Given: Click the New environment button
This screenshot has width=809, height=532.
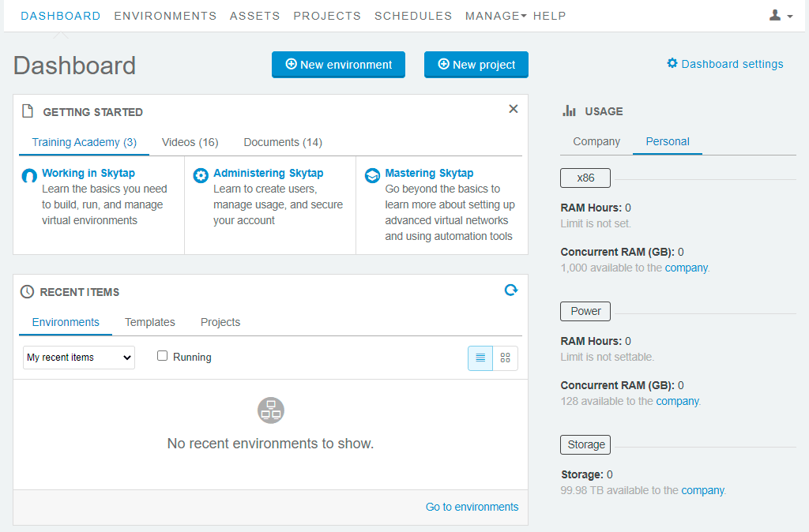Looking at the screenshot, I should (338, 65).
